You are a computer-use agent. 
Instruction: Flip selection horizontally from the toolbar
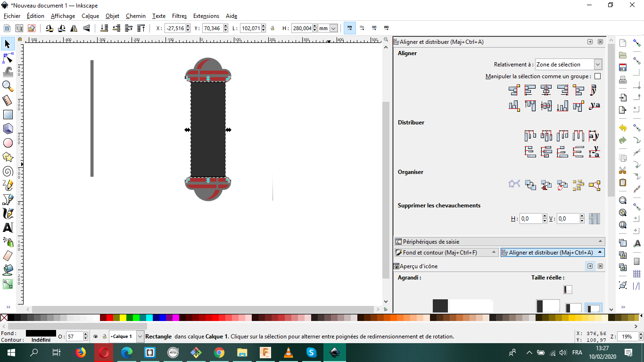tap(73, 28)
